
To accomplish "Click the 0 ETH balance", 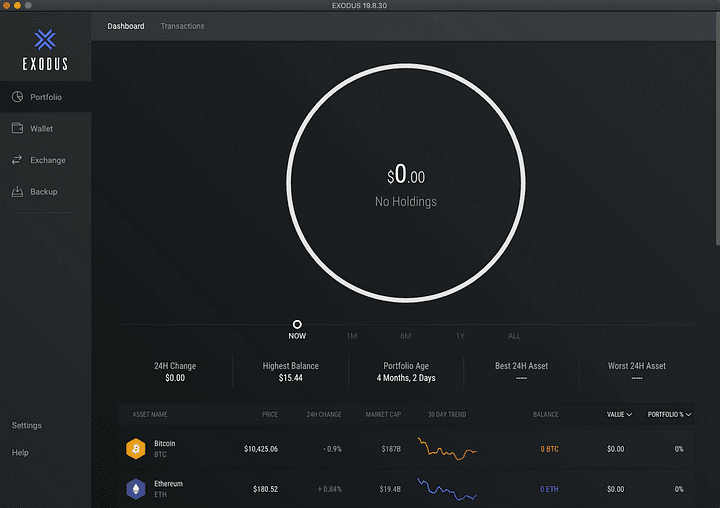I will tap(549, 489).
